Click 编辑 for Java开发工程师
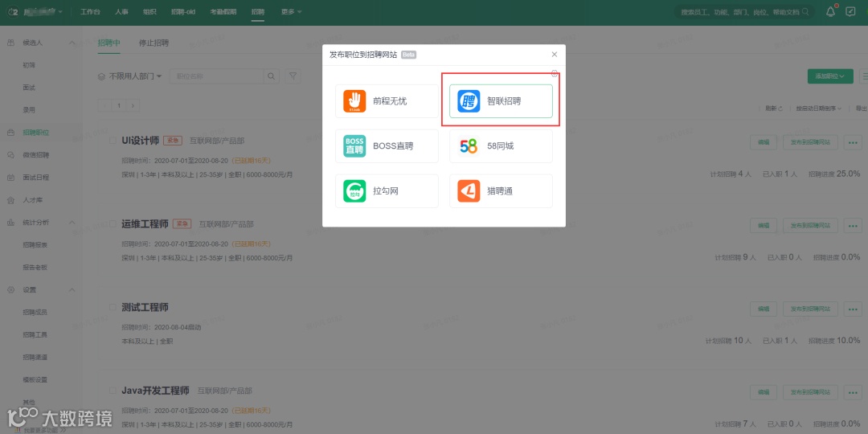The width and height of the screenshot is (868, 434). [764, 392]
